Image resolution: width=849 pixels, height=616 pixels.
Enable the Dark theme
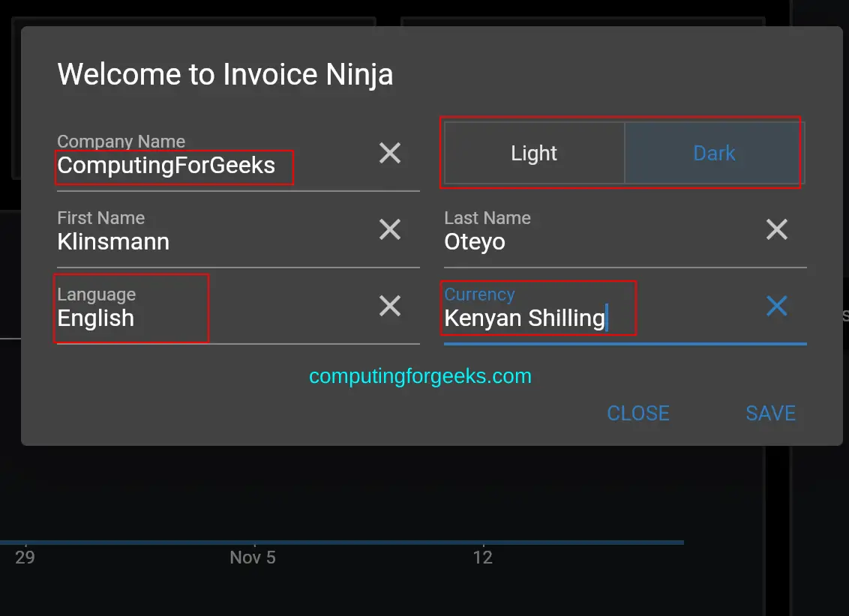(713, 153)
